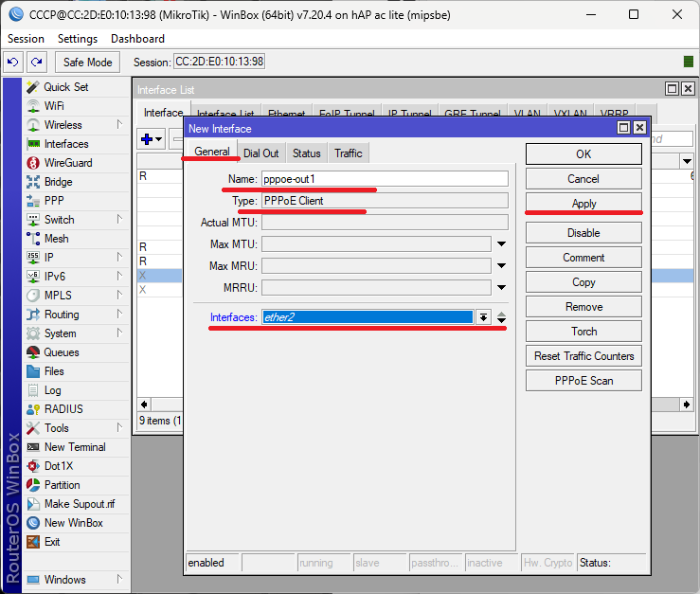Click the blue plus add button

(147, 139)
